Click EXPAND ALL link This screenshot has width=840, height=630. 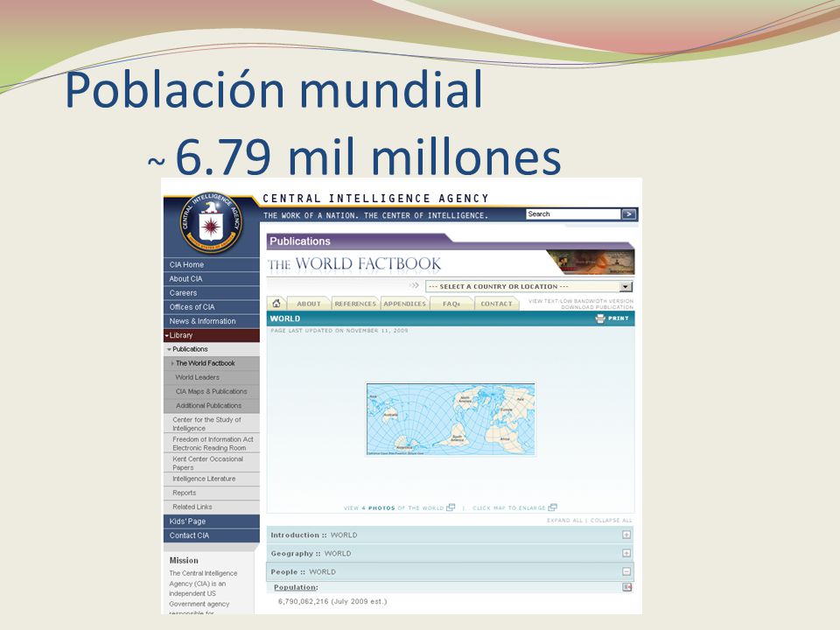coord(564,520)
